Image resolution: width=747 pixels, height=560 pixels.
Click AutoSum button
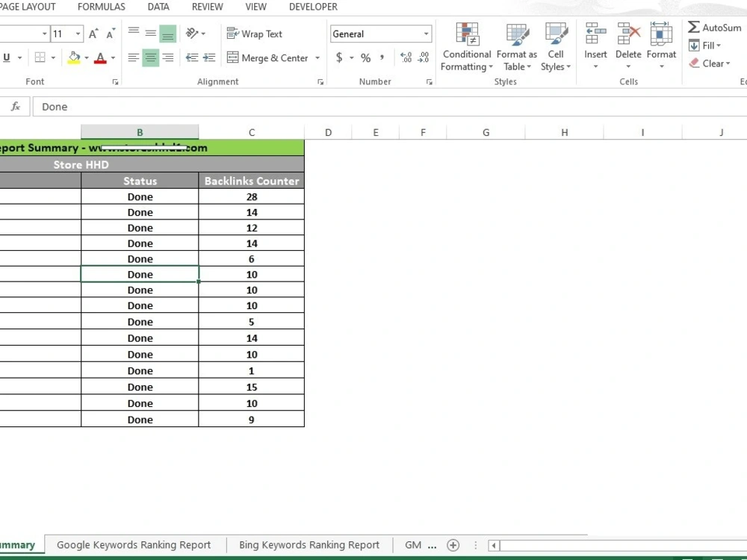point(715,28)
